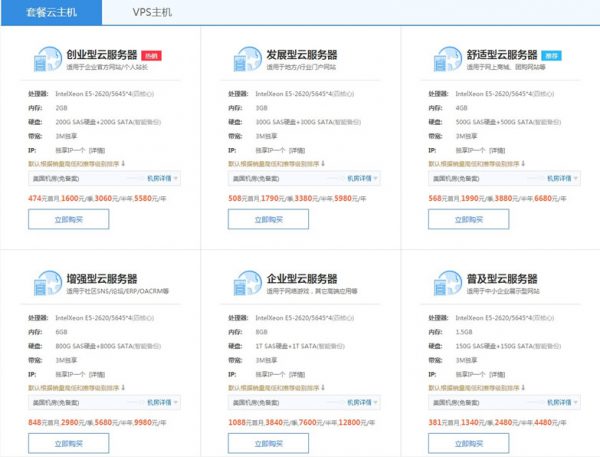Switch to the VPS主机 tab
The height and width of the screenshot is (457, 600).
pos(153,14)
